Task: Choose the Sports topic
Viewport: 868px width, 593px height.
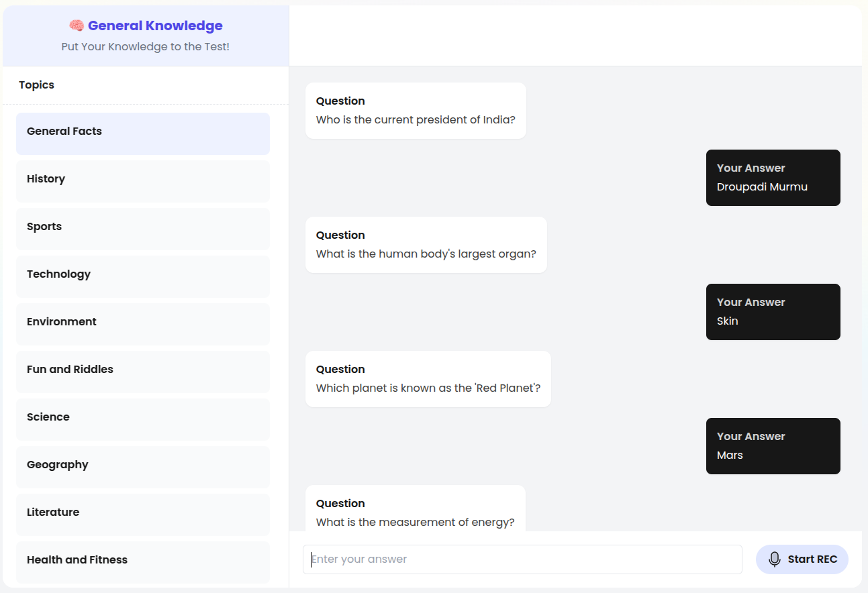Action: coord(143,229)
